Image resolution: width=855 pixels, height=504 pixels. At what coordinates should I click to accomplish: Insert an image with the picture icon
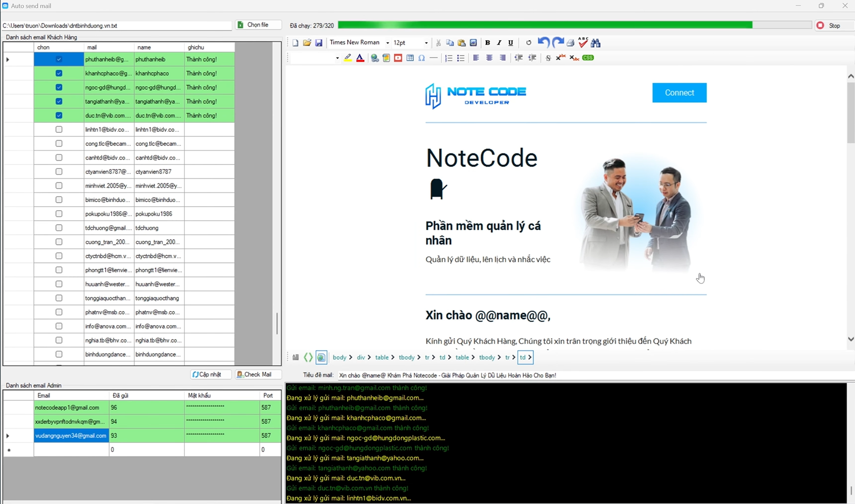click(x=386, y=58)
